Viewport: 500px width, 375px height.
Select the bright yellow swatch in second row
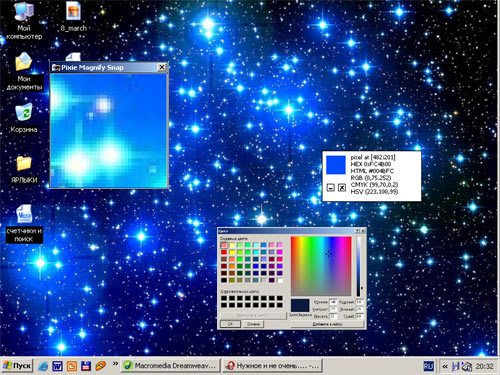(x=232, y=252)
